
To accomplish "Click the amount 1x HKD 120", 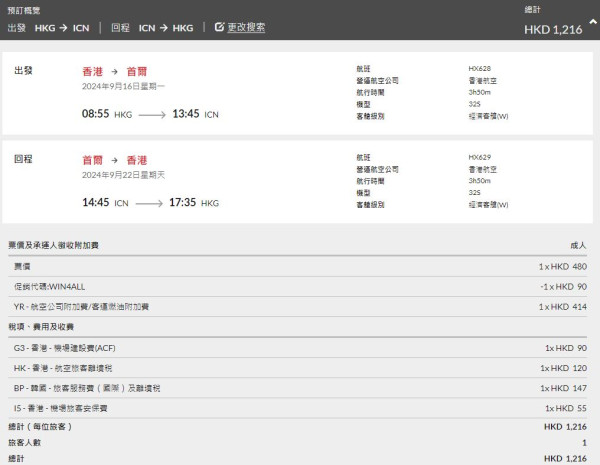I will pyautogui.click(x=563, y=368).
